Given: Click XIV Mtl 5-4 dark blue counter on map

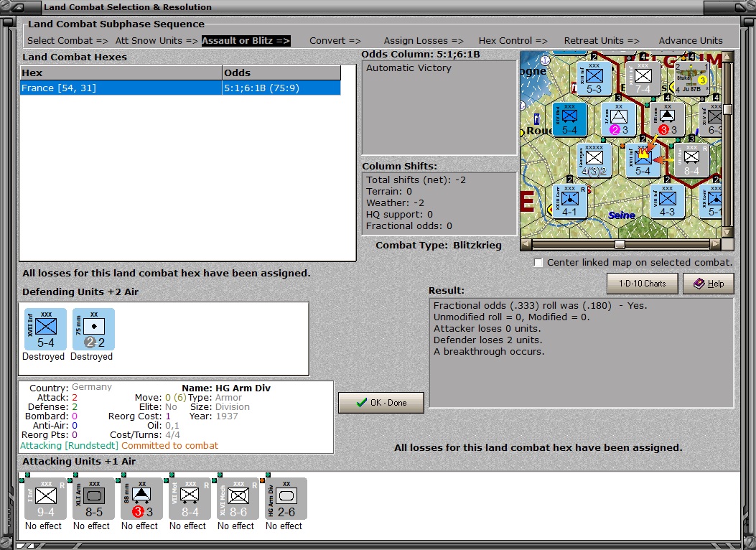Looking at the screenshot, I should [x=569, y=118].
